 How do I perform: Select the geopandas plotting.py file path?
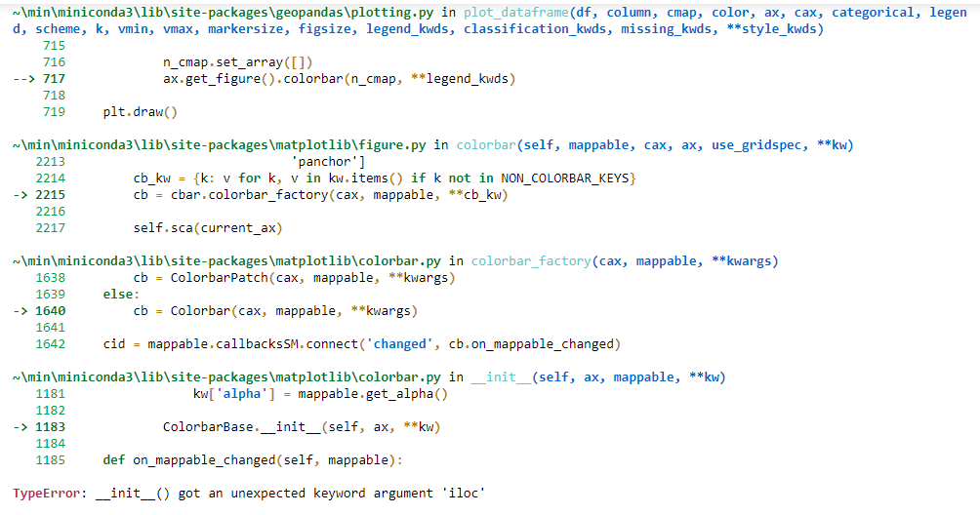[x=224, y=13]
